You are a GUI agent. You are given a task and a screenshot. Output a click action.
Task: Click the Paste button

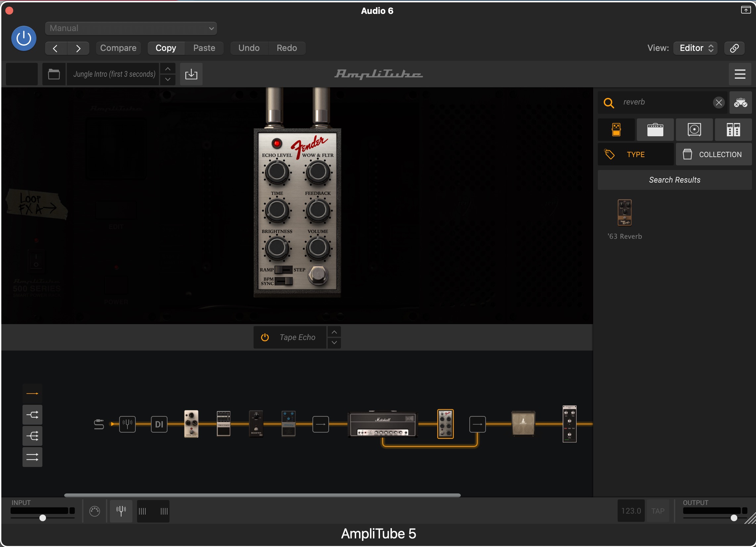[204, 48]
